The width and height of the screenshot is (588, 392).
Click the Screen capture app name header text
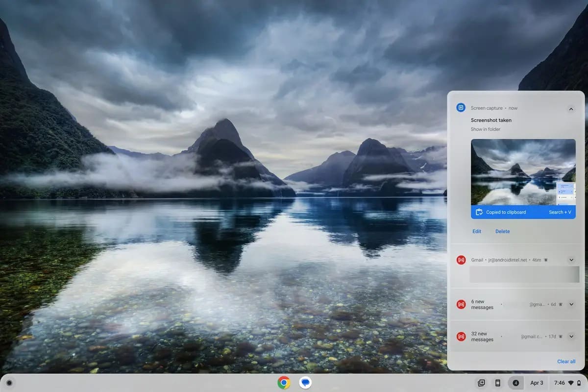tap(487, 108)
